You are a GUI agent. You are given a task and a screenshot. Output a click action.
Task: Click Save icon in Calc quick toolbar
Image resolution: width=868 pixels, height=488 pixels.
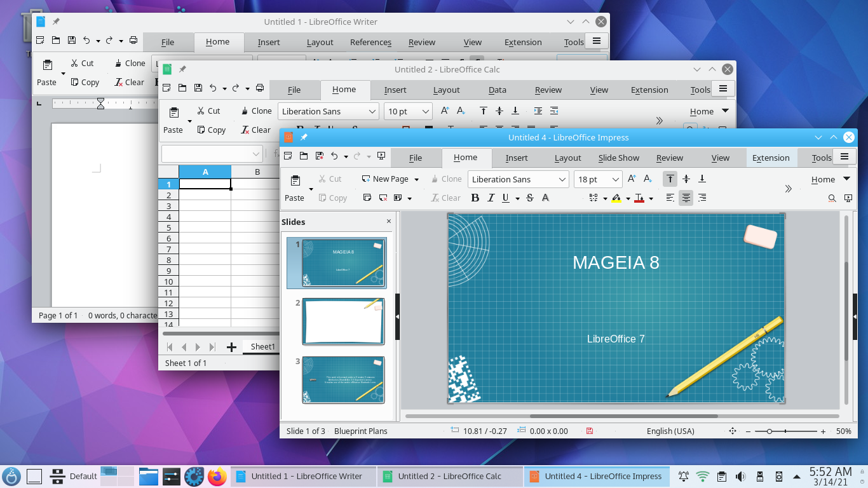(198, 88)
